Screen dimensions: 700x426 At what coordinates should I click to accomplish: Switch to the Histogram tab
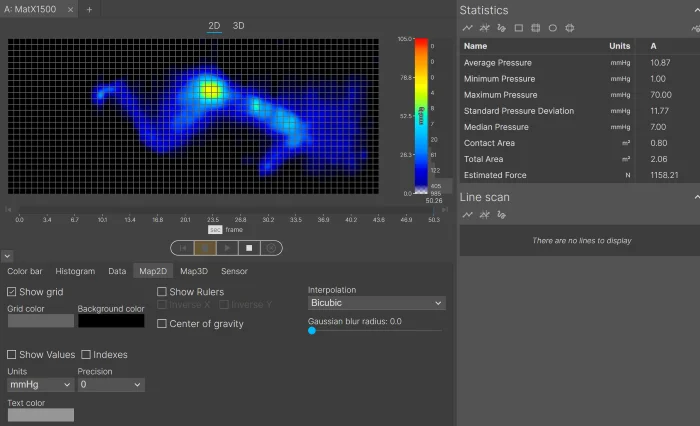click(75, 271)
